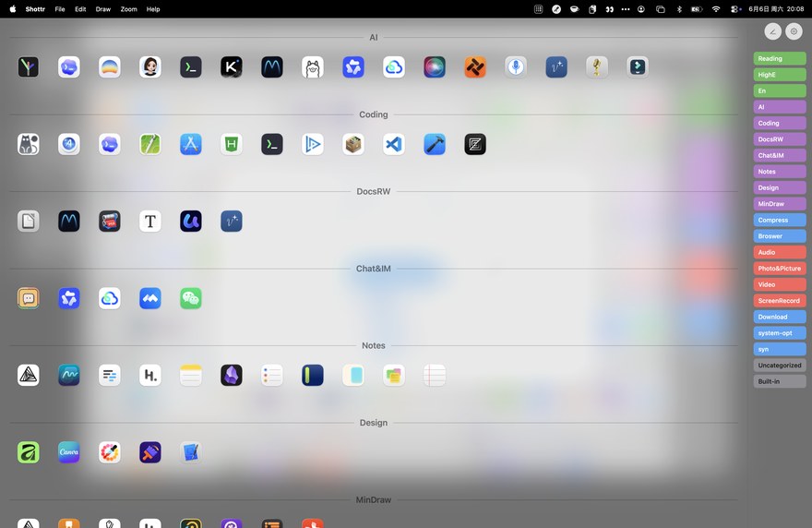This screenshot has height=528, width=812.
Task: Open the cat-and-octocat icon in Coding
Action: point(28,144)
